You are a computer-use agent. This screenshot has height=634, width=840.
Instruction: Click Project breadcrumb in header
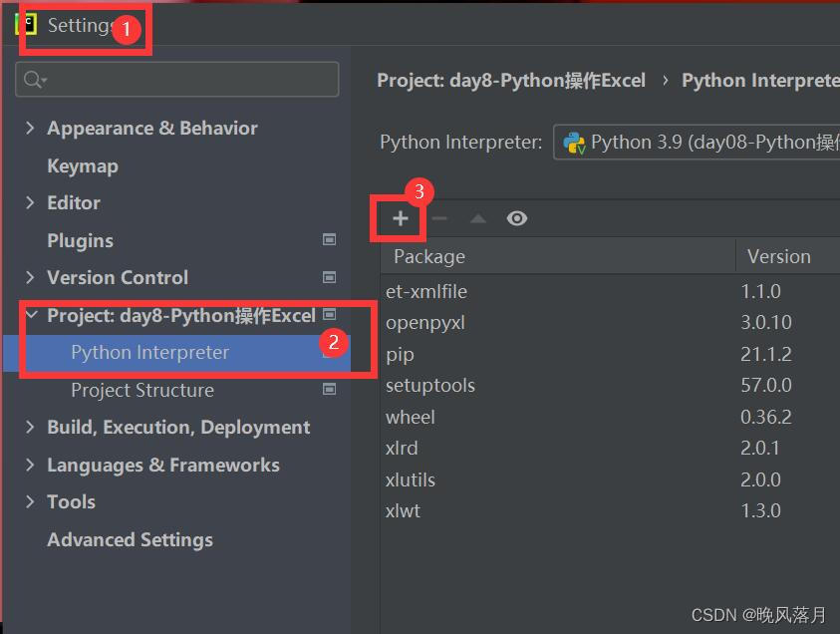coord(511,81)
